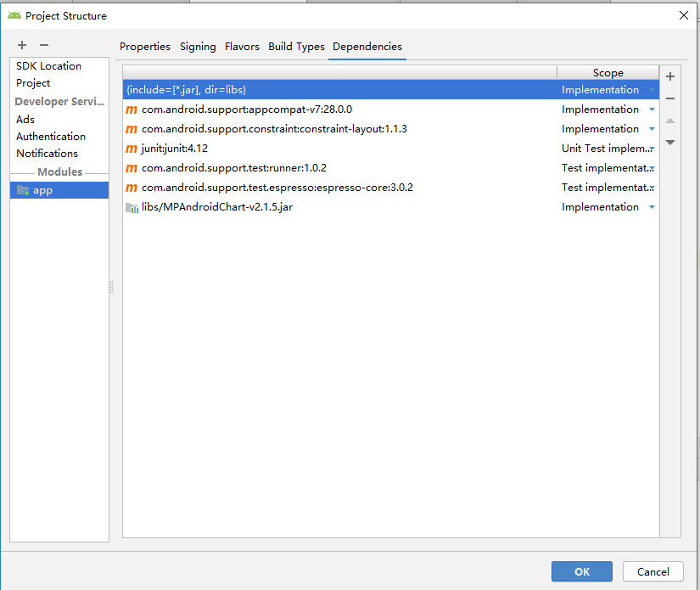Add a new dependency with plus icon
Screen dimensions: 700x590
[670, 76]
